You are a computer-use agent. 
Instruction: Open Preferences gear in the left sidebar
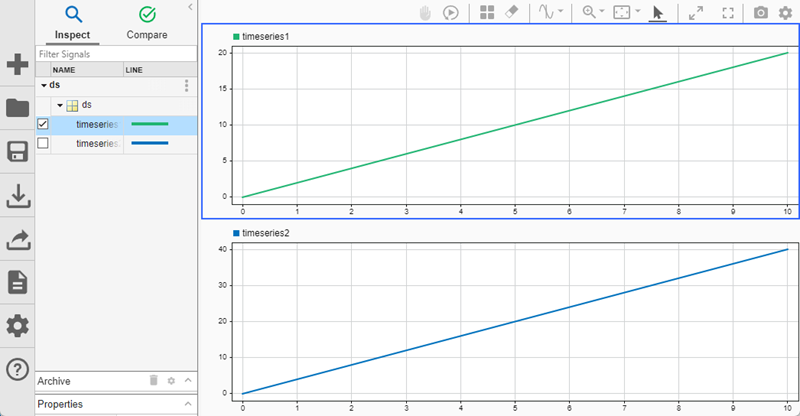coord(17,326)
